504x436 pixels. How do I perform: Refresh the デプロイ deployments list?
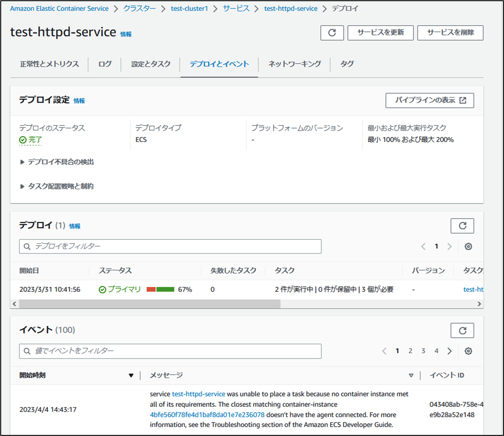(462, 226)
